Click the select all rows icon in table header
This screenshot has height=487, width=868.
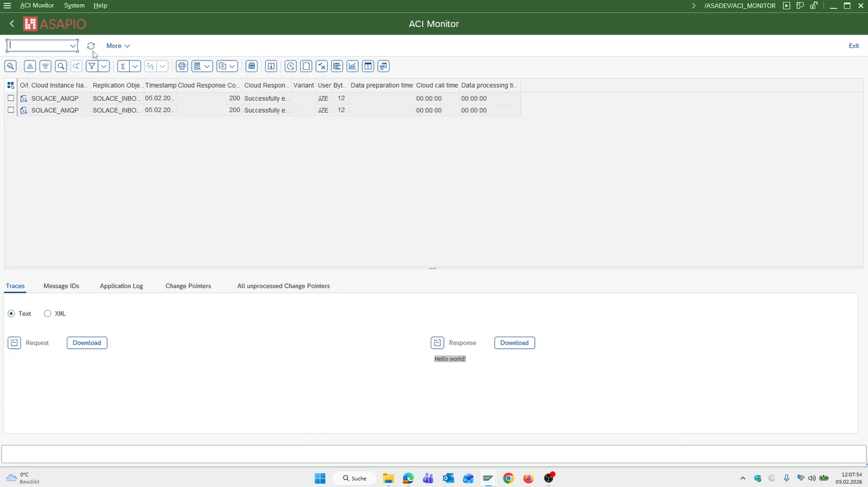pos(10,85)
